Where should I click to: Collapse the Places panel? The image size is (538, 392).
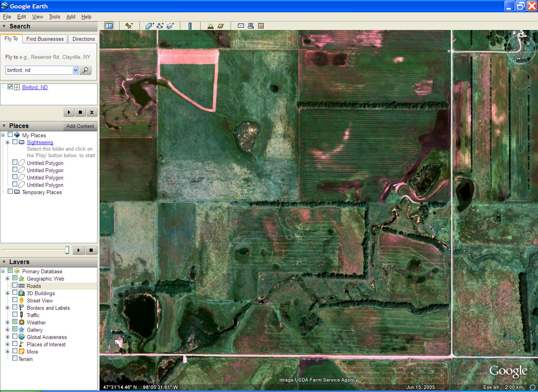(x=4, y=126)
